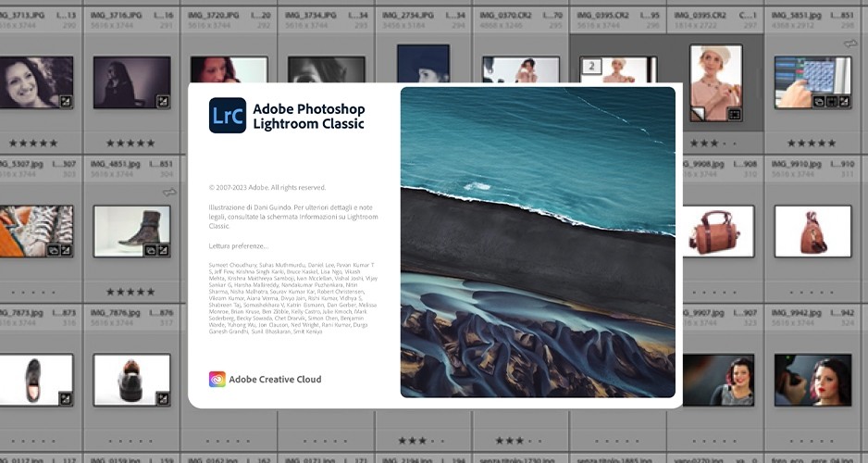The width and height of the screenshot is (868, 463).
Task: Select the black-and-white IMG_3734.JPG thumbnail
Action: pos(326,69)
